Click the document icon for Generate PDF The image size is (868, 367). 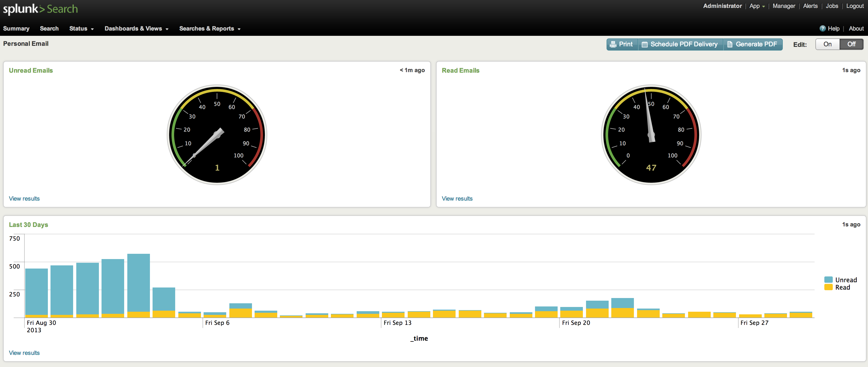pyautogui.click(x=729, y=44)
